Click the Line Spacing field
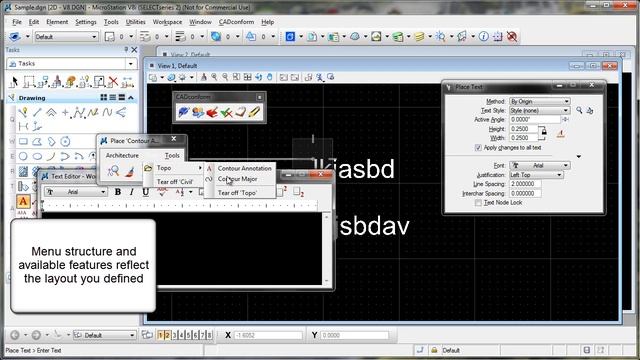Image resolution: width=640 pixels, height=360 pixels. point(525,184)
